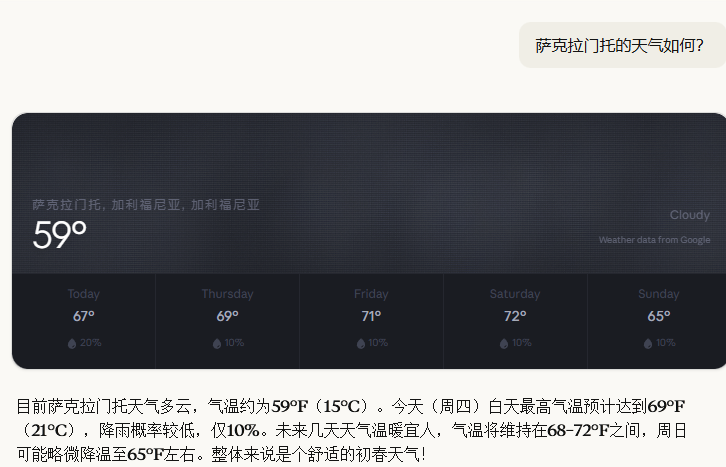Click the 萨克拉门托, 加利福尼亚 location text

coord(146,204)
